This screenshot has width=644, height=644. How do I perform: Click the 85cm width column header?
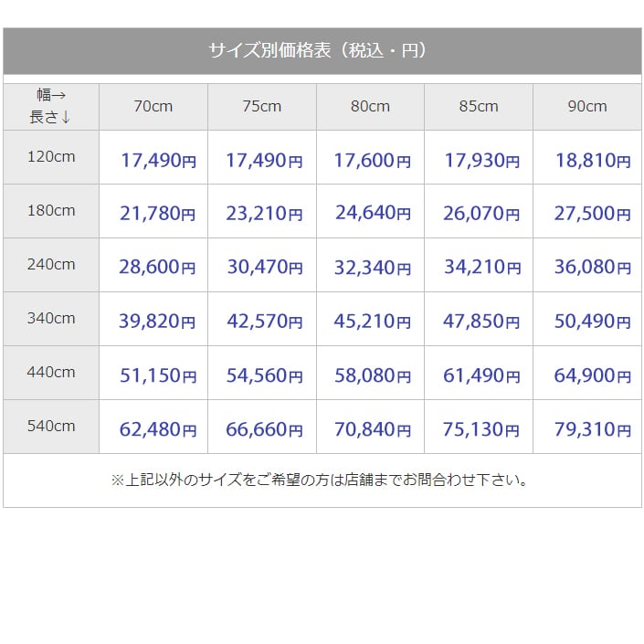pos(479,107)
